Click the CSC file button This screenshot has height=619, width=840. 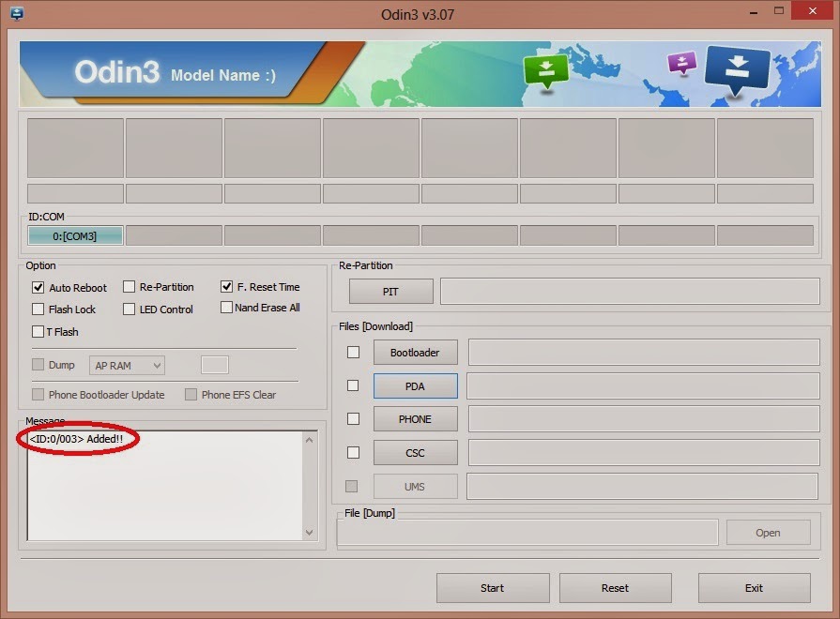click(x=415, y=452)
